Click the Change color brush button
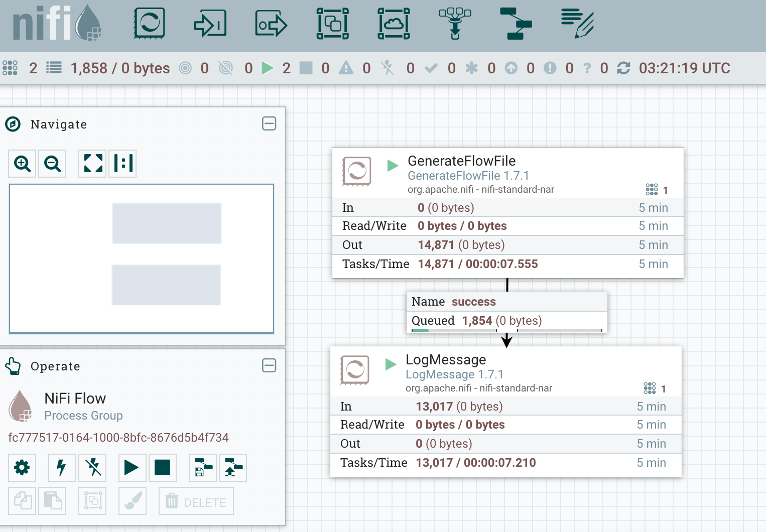Screen dimensions: 766x532 133,501
